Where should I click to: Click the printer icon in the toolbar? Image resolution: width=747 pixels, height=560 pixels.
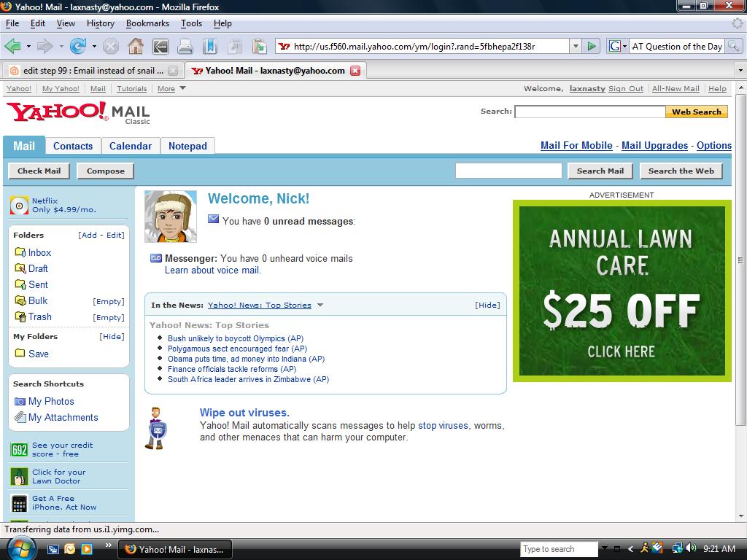point(185,47)
